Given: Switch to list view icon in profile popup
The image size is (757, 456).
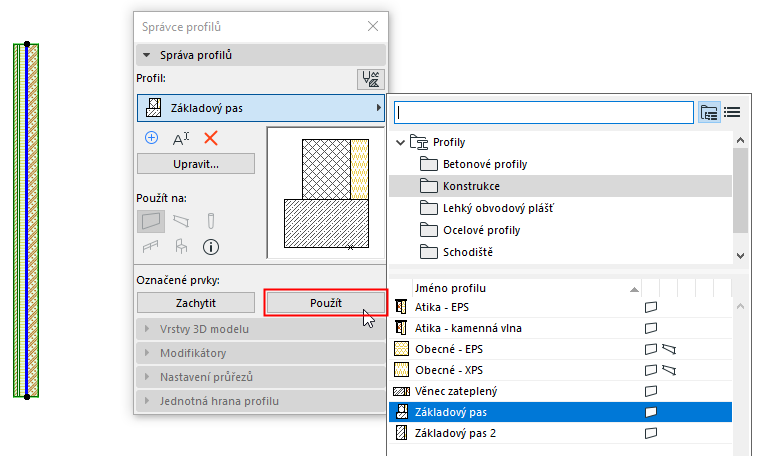Looking at the screenshot, I should (731, 112).
